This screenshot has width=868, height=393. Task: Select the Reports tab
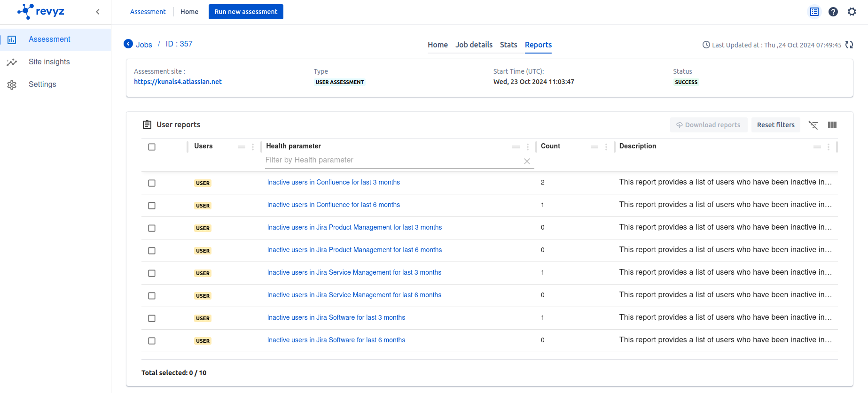538,45
